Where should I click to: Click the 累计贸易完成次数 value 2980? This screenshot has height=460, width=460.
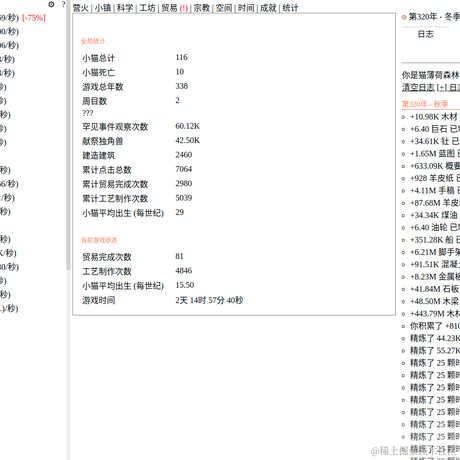click(184, 183)
